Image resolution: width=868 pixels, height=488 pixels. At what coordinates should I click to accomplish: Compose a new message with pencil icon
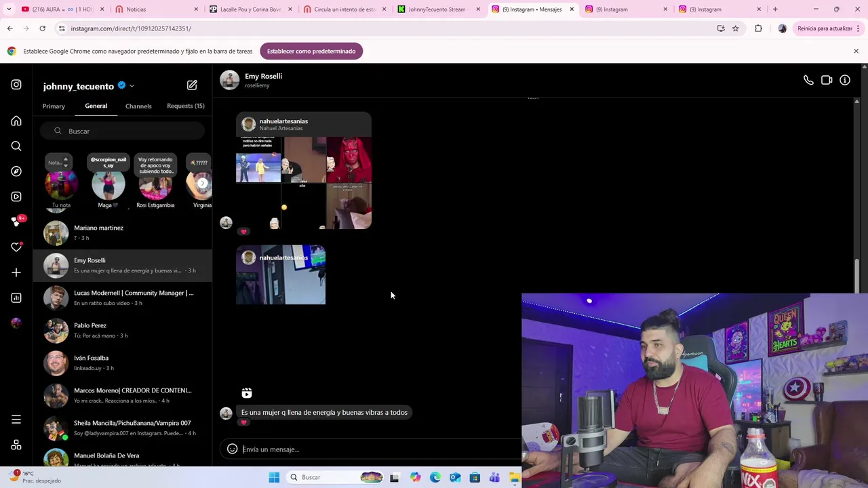click(192, 85)
